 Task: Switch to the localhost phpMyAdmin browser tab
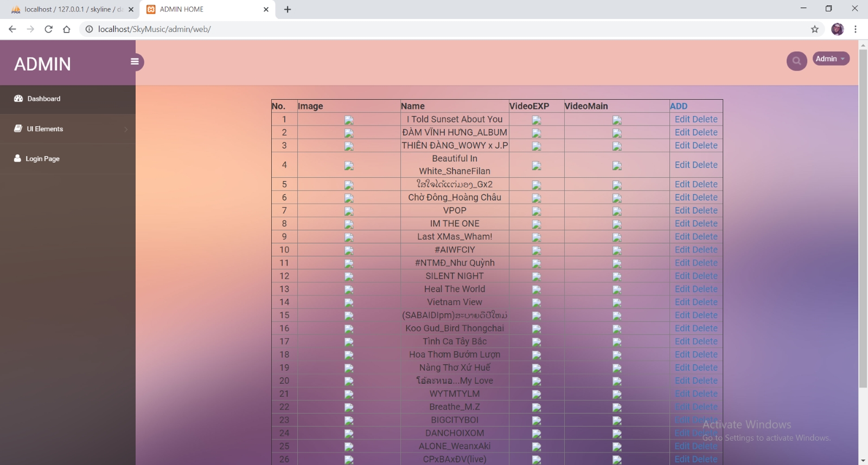73,9
